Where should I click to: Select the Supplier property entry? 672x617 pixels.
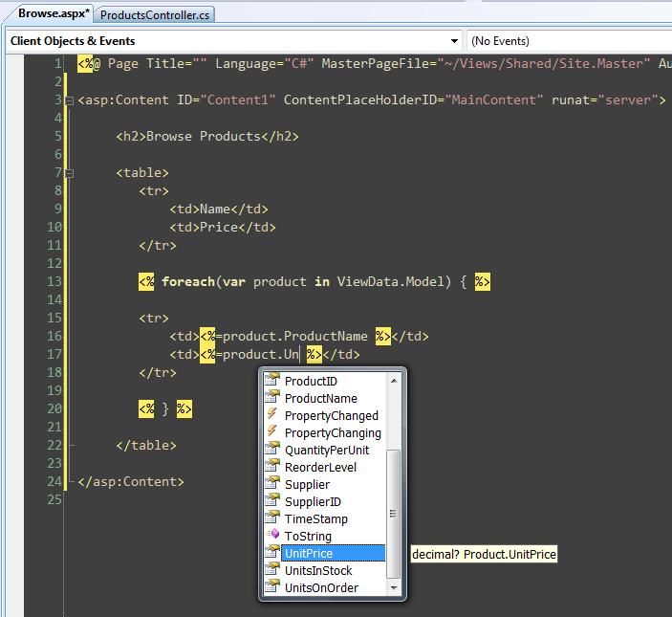[307, 484]
